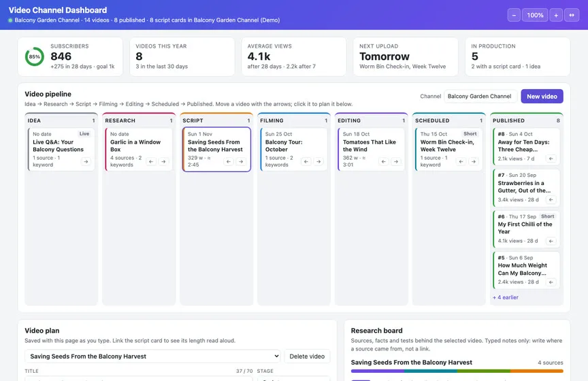This screenshot has height=381, width=588.
Task: Show the + 4 earlier published videos
Action: pyautogui.click(x=506, y=297)
